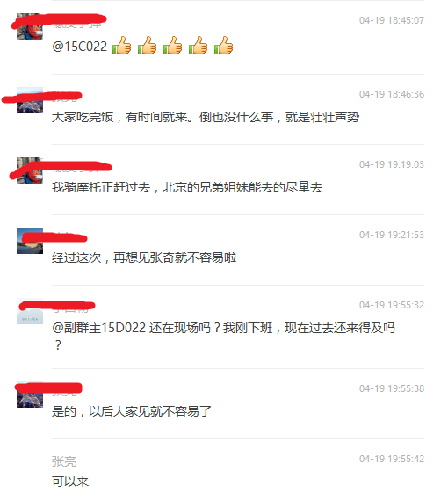Click sender name 张亮
The height and width of the screenshot is (500, 448).
pyautogui.click(x=64, y=461)
